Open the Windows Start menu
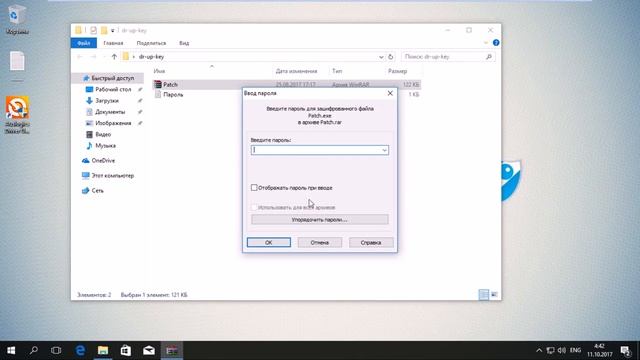 point(11,350)
